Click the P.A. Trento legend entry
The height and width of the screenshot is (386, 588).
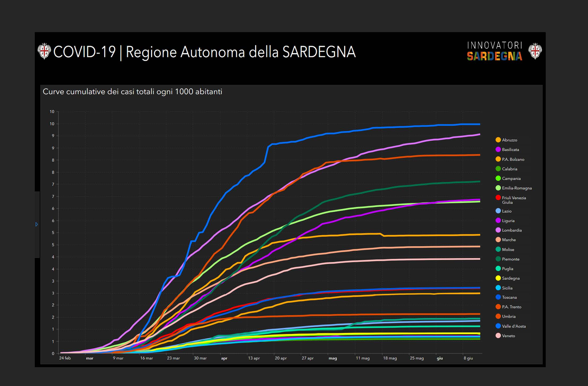coord(511,307)
